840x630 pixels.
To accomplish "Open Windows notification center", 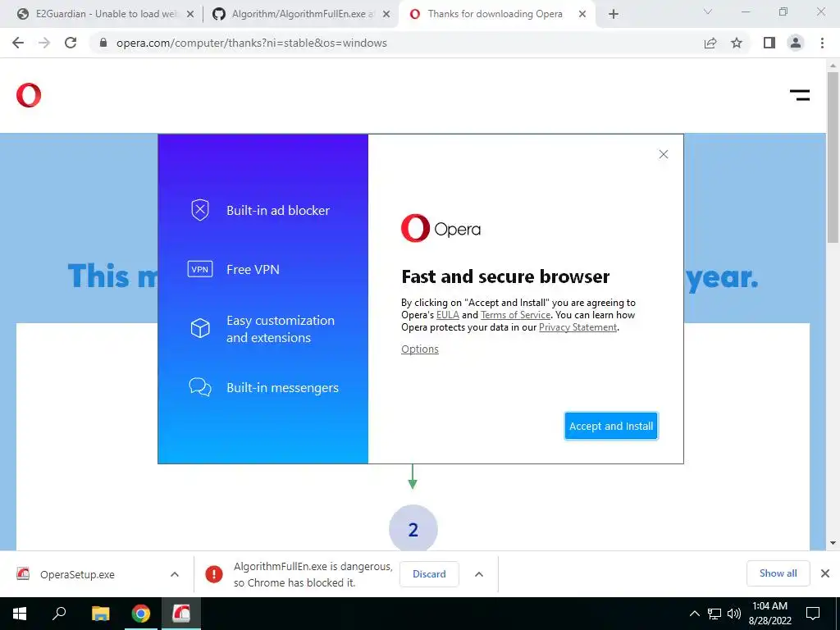I will coord(813,614).
